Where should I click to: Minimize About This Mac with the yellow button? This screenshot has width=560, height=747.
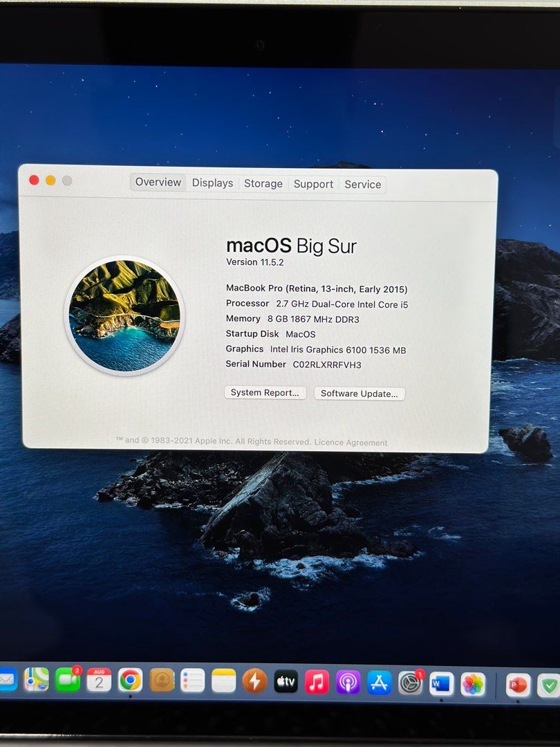click(50, 180)
